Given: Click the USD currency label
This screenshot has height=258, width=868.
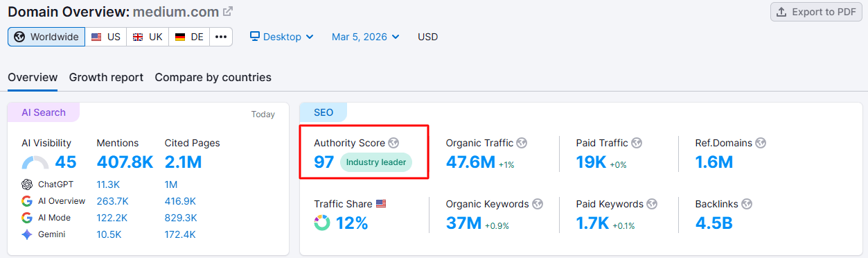Looking at the screenshot, I should (427, 37).
